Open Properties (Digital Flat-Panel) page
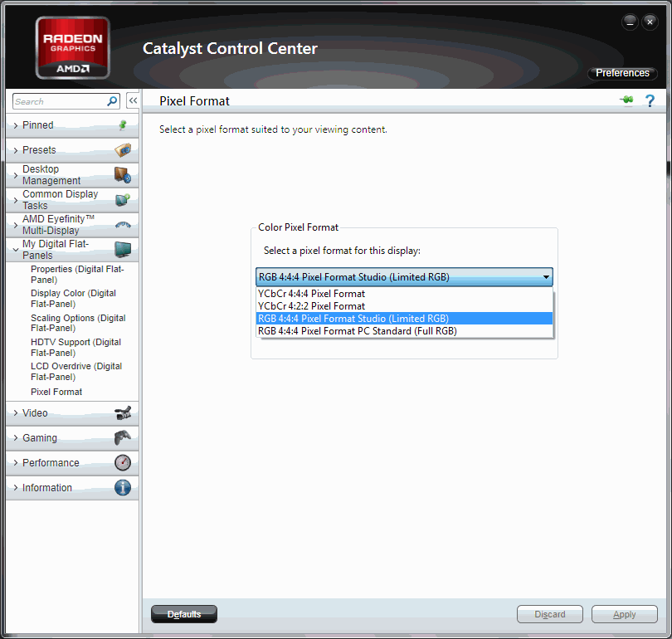The image size is (672, 639). pos(77,275)
